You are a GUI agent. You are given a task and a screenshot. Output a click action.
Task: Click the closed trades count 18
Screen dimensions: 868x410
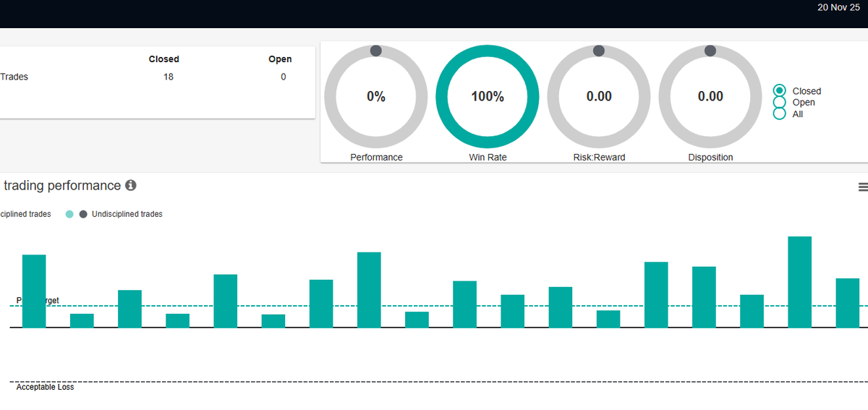[169, 77]
